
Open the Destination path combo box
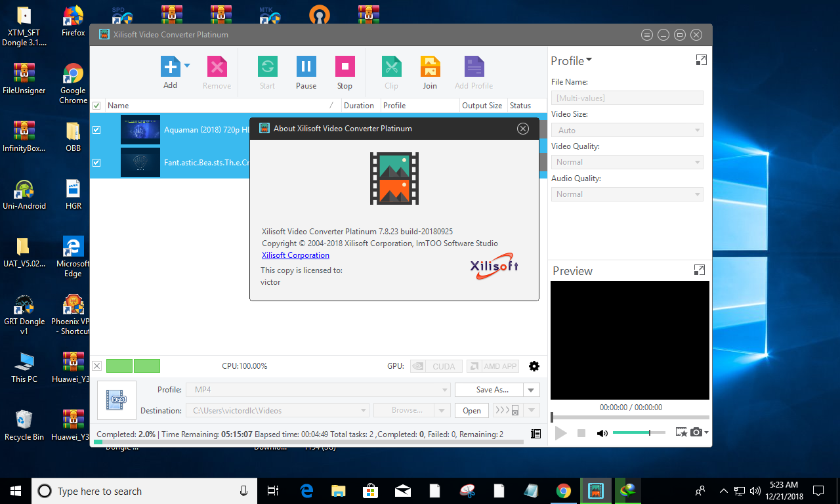[x=278, y=411]
